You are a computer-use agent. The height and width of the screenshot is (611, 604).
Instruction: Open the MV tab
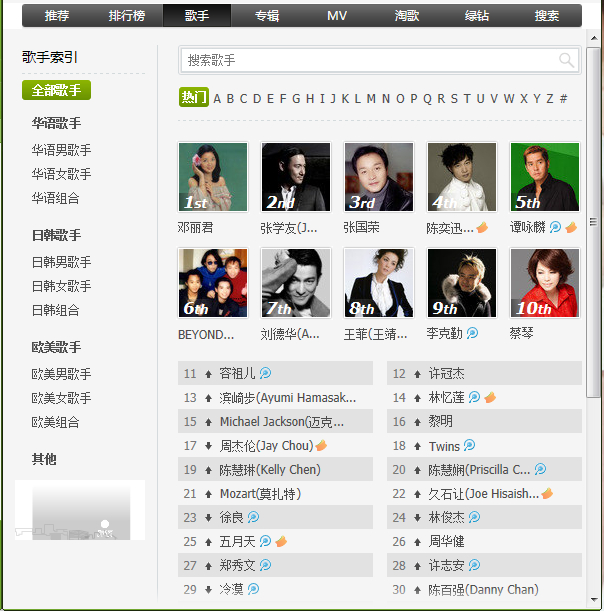click(x=337, y=16)
